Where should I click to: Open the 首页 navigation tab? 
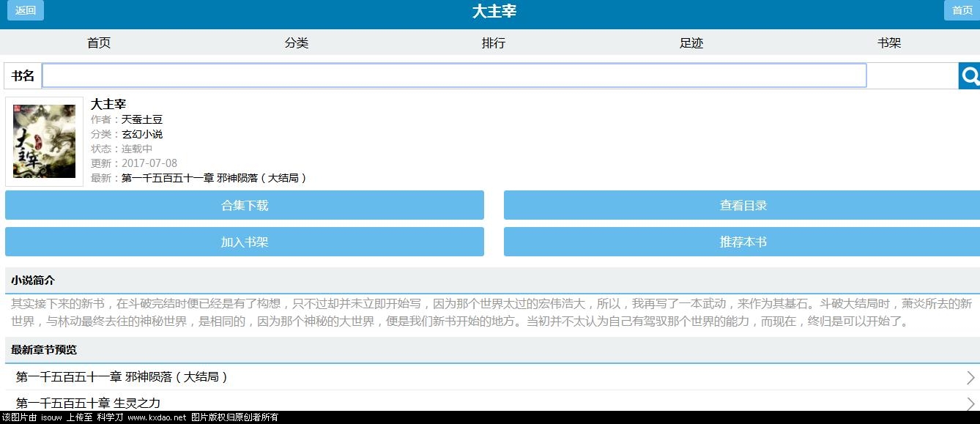click(x=99, y=42)
